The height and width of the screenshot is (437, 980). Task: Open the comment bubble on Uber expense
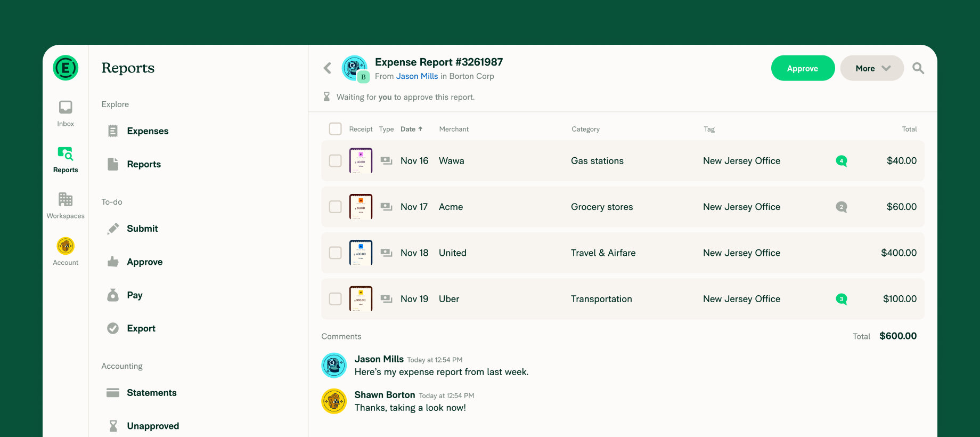click(842, 299)
